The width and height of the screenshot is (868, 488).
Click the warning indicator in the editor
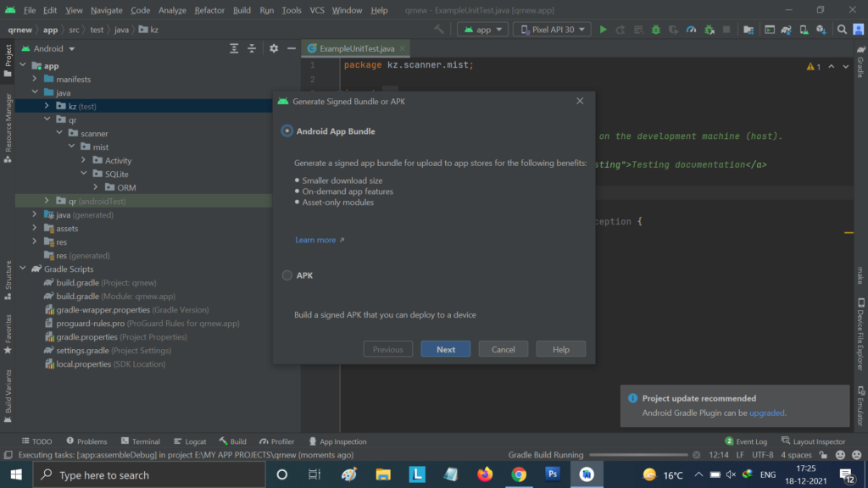(814, 66)
